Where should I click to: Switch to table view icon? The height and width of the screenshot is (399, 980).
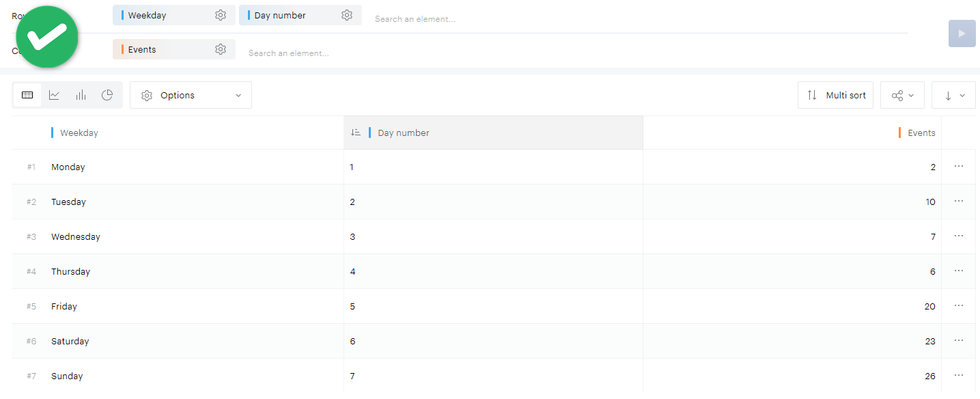point(27,95)
